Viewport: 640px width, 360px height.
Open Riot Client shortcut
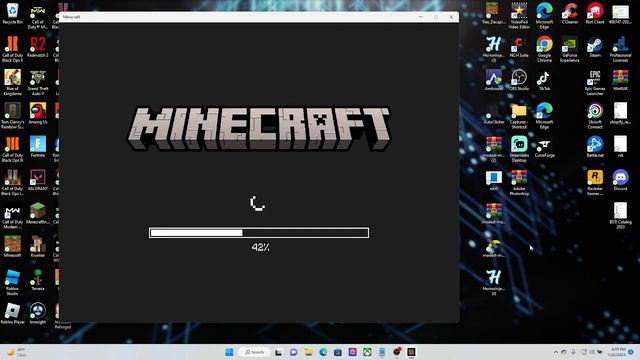click(x=595, y=13)
